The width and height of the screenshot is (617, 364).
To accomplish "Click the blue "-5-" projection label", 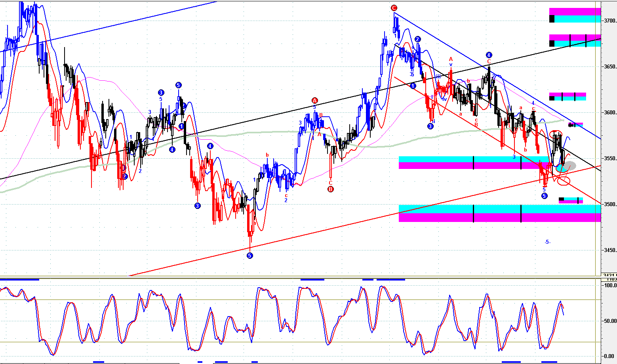I will 547,242.
